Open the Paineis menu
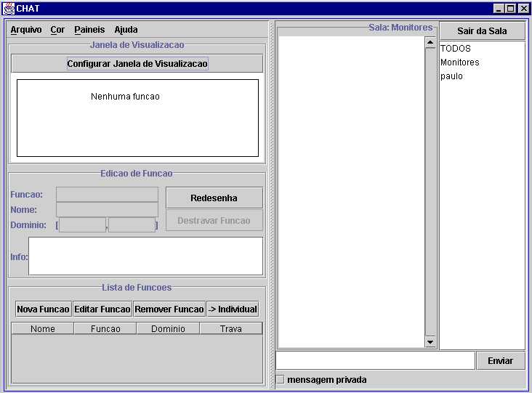The image size is (532, 393). point(89,30)
